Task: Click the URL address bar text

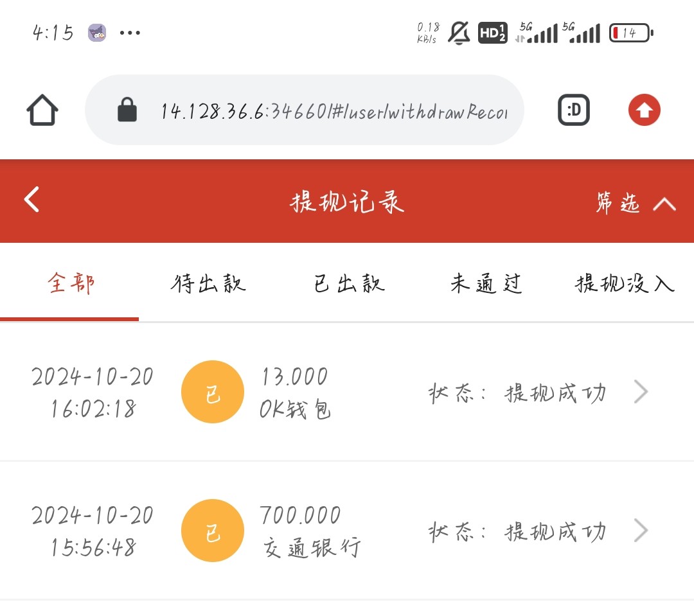Action: tap(334, 111)
